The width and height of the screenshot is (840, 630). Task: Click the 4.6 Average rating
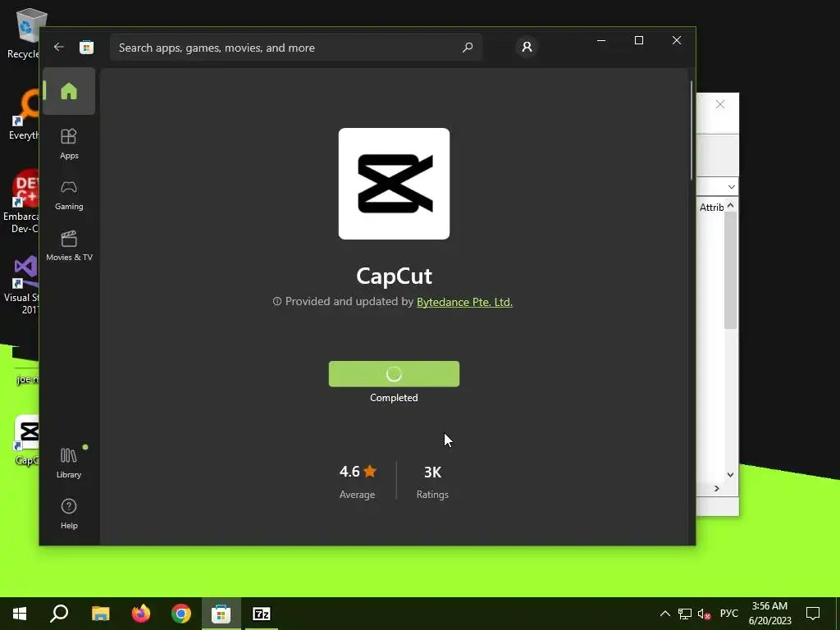click(358, 482)
